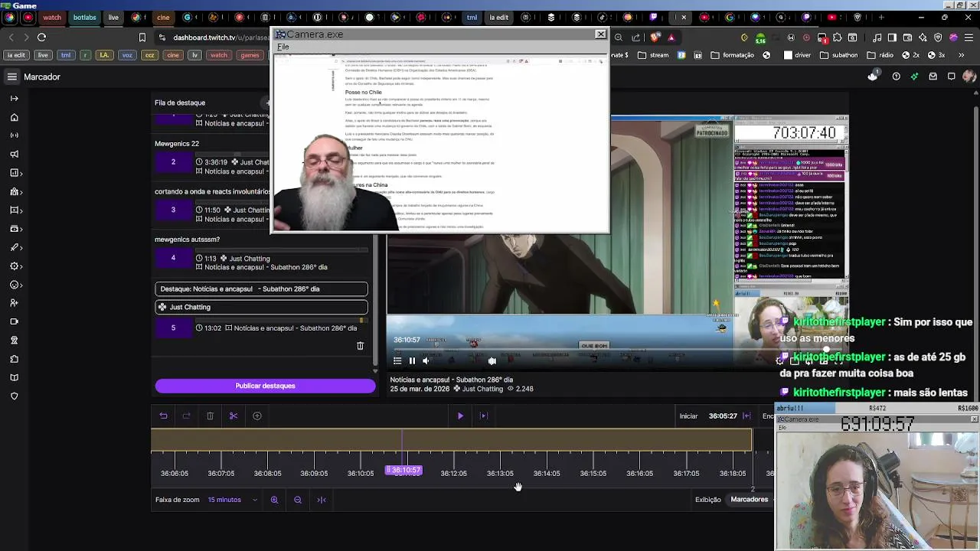This screenshot has height=551, width=980.
Task: Switch to the Exibição view
Action: (x=708, y=500)
